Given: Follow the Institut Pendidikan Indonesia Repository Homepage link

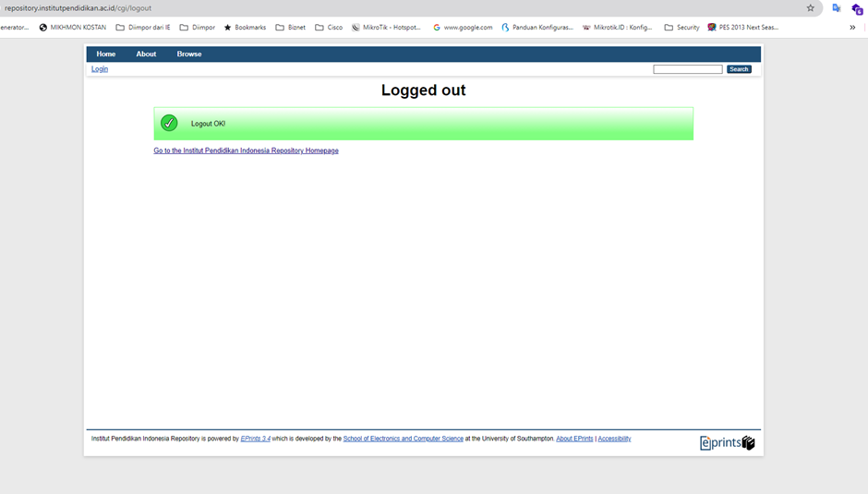Looking at the screenshot, I should coord(246,151).
